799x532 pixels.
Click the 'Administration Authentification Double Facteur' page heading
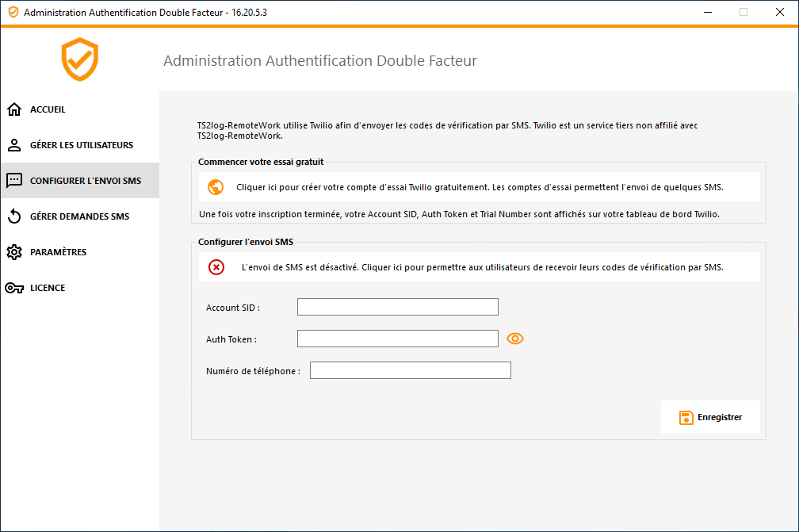coord(320,60)
